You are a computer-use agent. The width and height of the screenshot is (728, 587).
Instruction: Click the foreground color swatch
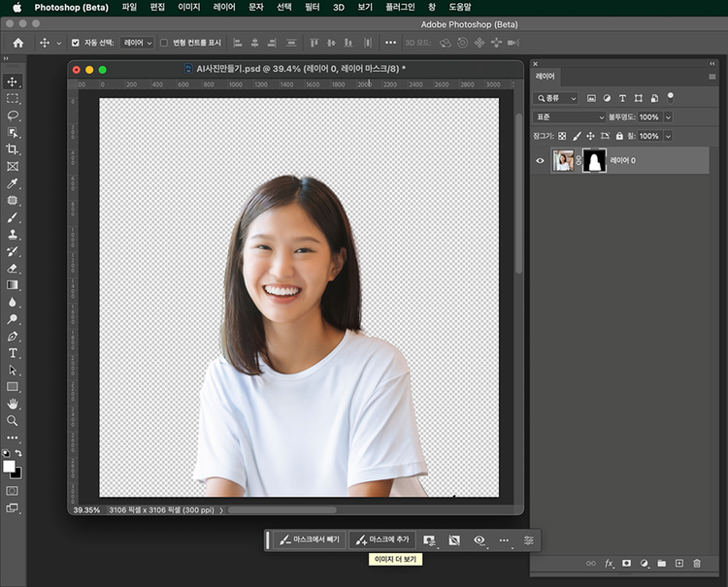coord(10,467)
